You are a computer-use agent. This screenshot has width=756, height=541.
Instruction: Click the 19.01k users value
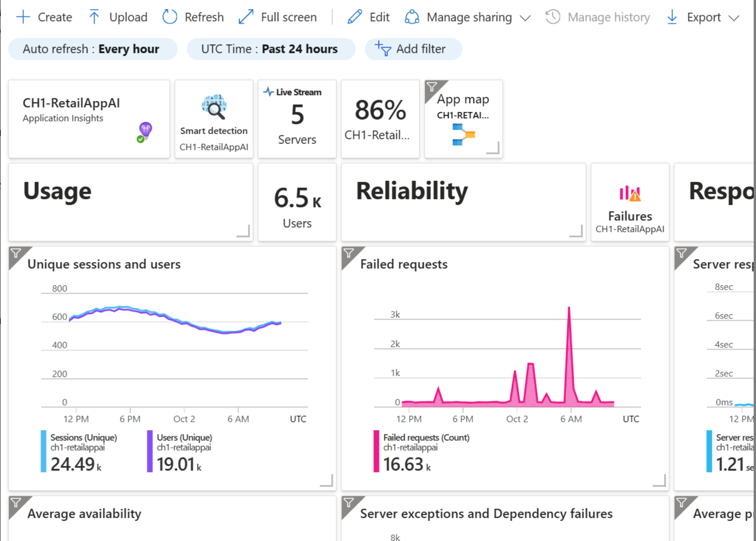(x=179, y=464)
